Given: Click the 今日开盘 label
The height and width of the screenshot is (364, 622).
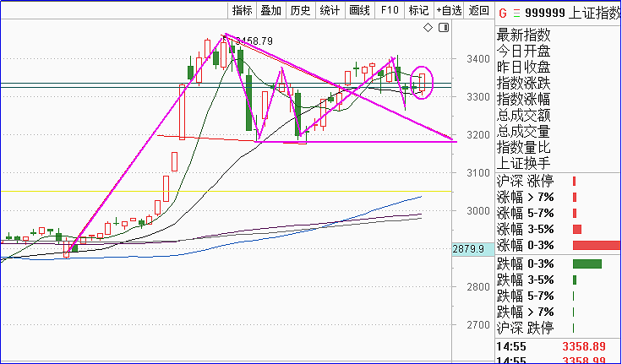Looking at the screenshot, I should tap(524, 52).
